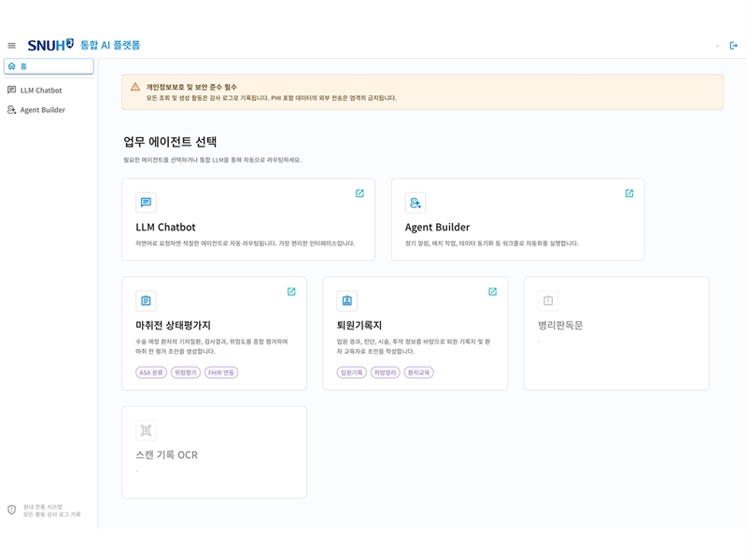Open 퇴원기록지 external link icon
747x560 pixels.
pos(492,291)
